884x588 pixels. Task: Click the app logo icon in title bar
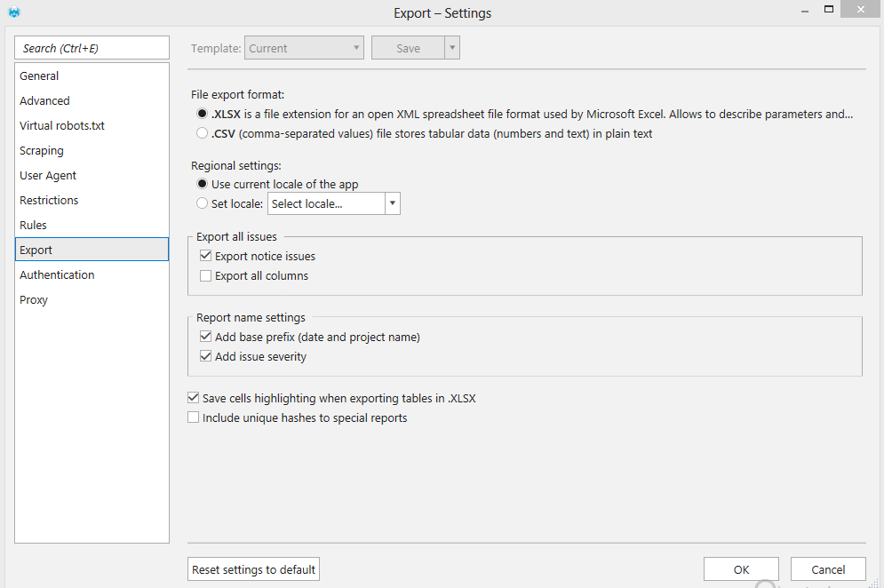(14, 12)
